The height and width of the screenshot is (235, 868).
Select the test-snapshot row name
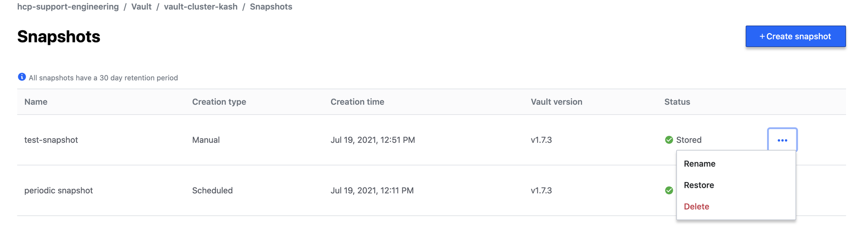tap(51, 140)
